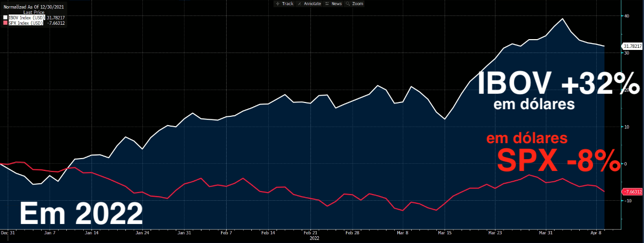This screenshot has height=243, width=644.
Task: Click the Dec 31 date axis label
Action: 7,233
